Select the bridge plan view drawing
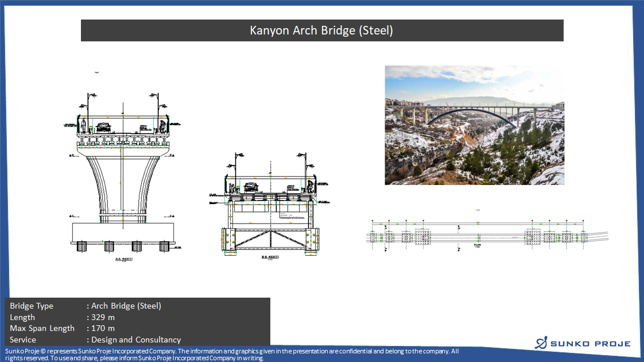 487,236
